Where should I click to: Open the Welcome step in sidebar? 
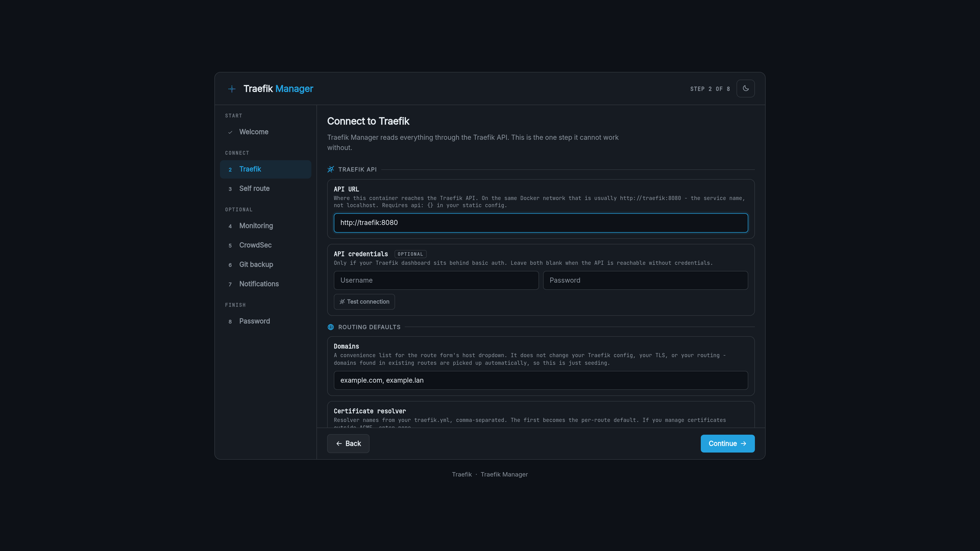point(265,132)
